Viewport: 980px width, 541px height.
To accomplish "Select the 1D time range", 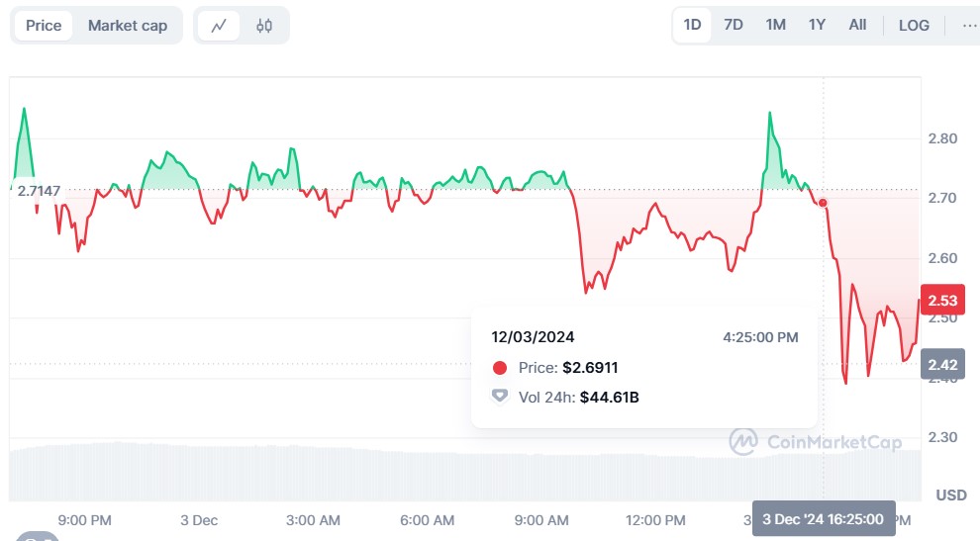I will pyautogui.click(x=692, y=25).
